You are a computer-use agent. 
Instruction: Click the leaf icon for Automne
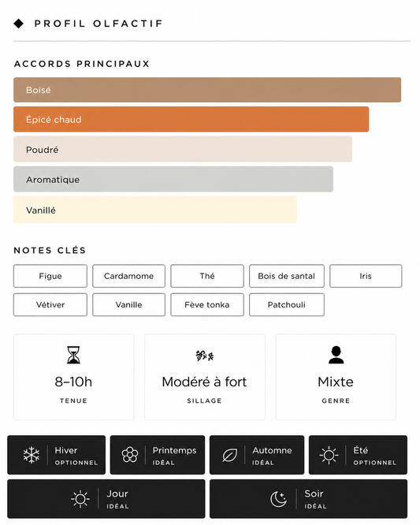[229, 455]
